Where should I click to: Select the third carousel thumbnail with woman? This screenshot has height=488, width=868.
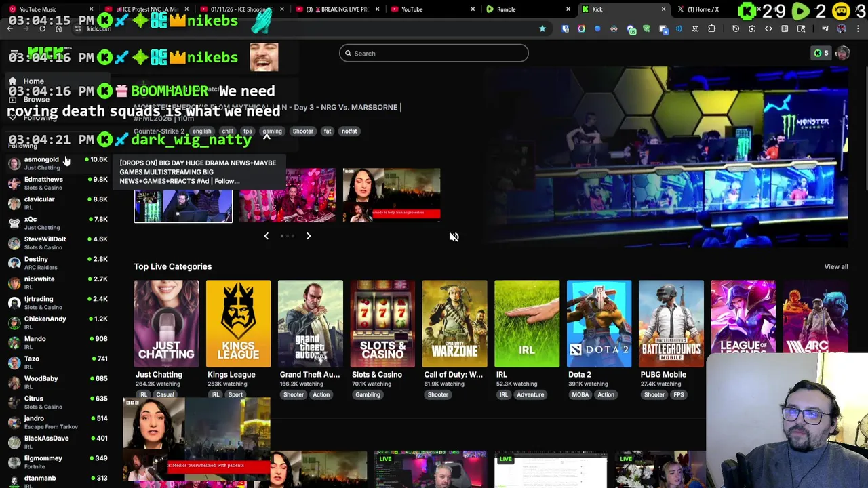click(391, 195)
